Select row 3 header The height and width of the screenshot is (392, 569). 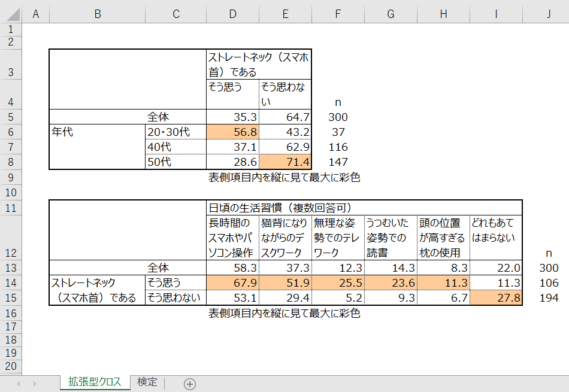pos(11,64)
